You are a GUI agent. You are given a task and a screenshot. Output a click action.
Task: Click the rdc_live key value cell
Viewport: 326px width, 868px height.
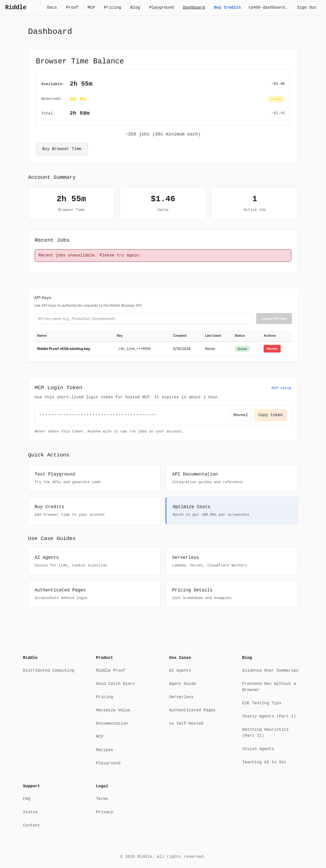[x=134, y=349]
